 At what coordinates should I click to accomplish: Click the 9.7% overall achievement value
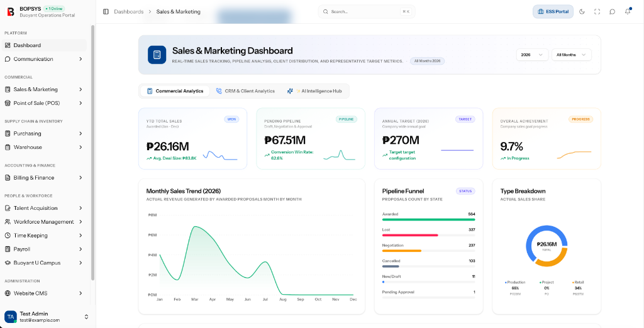[511, 146]
